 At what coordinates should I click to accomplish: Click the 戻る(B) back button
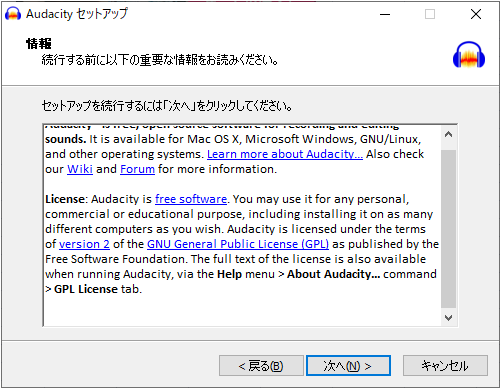(x=261, y=366)
